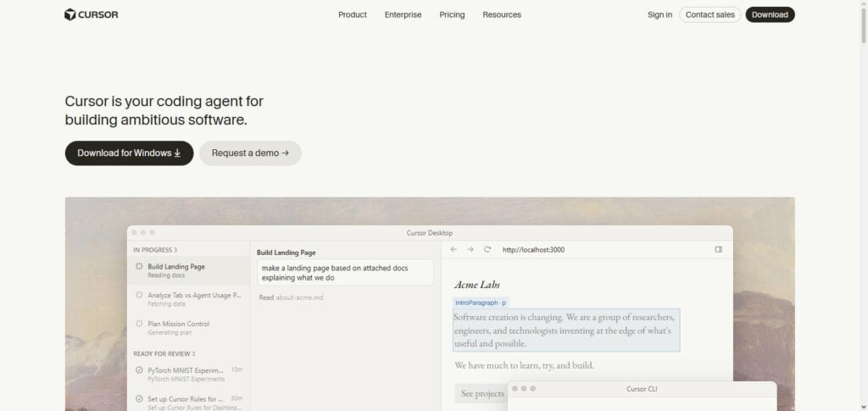Click the spinner icon beside Plan Mission Control
The image size is (868, 411).
point(139,324)
